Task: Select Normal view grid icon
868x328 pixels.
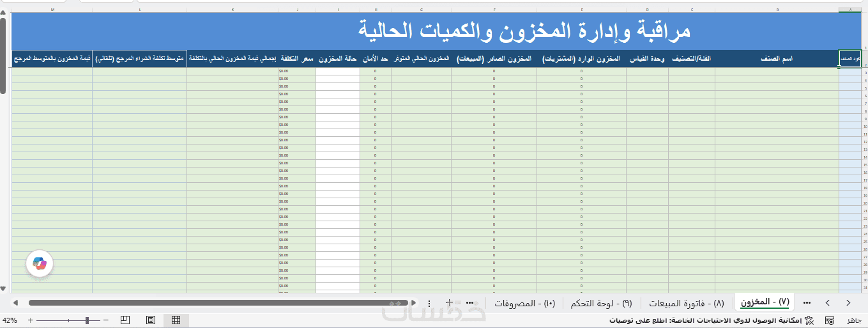Action: click(176, 320)
